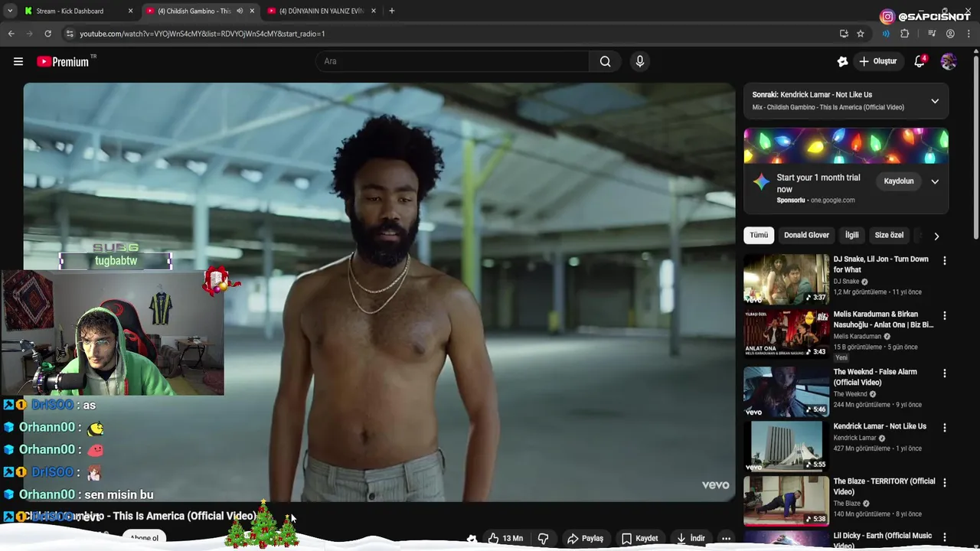Click the Premium benefits star badge icon
980x551 pixels.
tap(843, 61)
